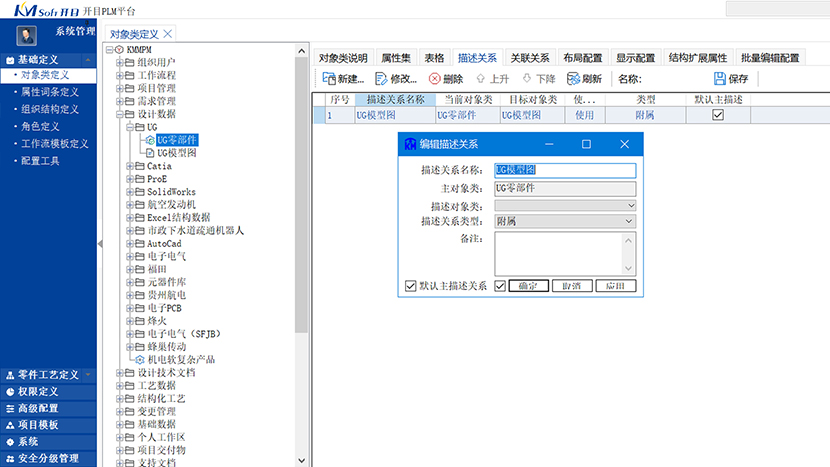Click the red 删除 (Delete) icon

pos(434,79)
